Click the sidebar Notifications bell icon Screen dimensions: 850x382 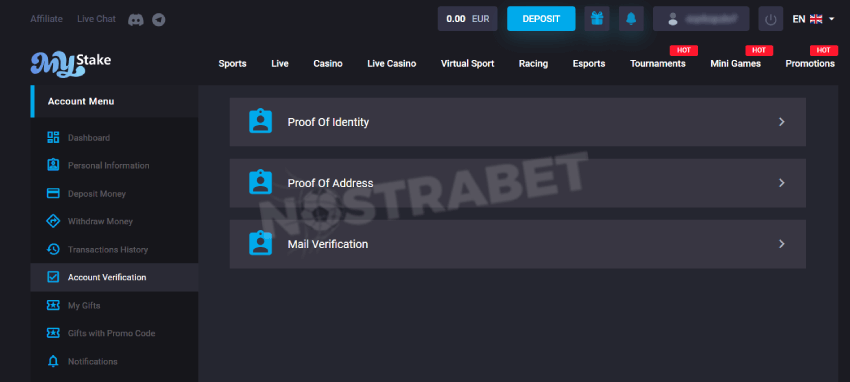pos(53,361)
